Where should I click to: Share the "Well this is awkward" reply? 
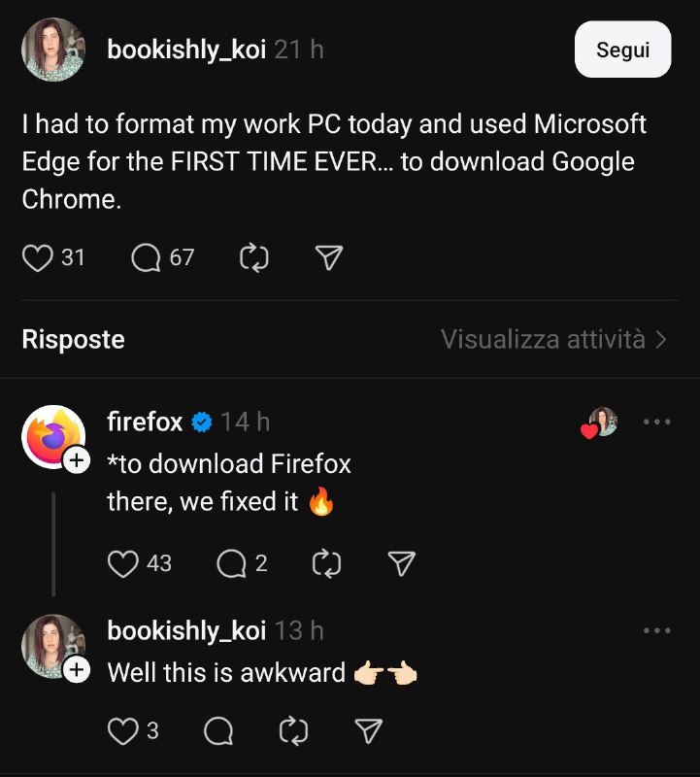pos(367,731)
